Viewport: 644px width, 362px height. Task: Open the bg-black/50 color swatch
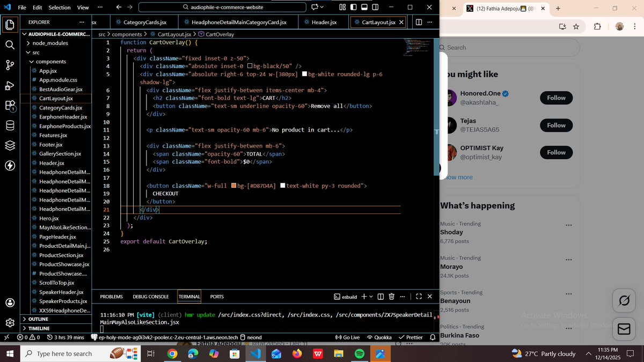click(x=250, y=66)
